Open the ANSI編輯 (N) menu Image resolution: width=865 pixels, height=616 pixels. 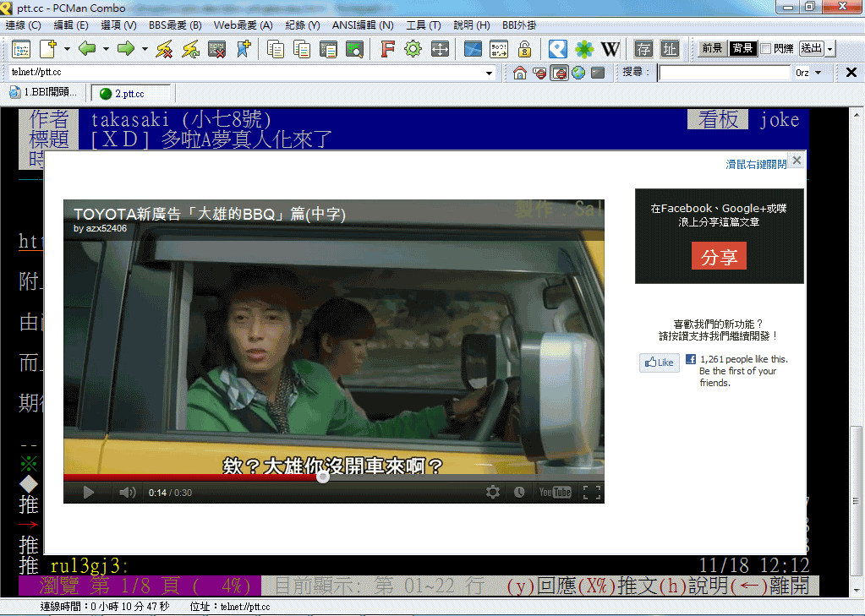(363, 25)
